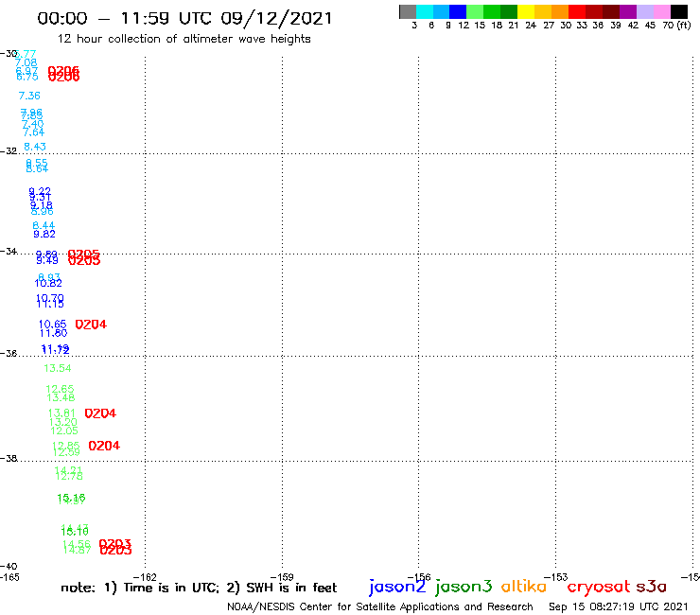The height and width of the screenshot is (615, 700).
Task: Click the legend tick label '24'
Action: click(x=531, y=26)
